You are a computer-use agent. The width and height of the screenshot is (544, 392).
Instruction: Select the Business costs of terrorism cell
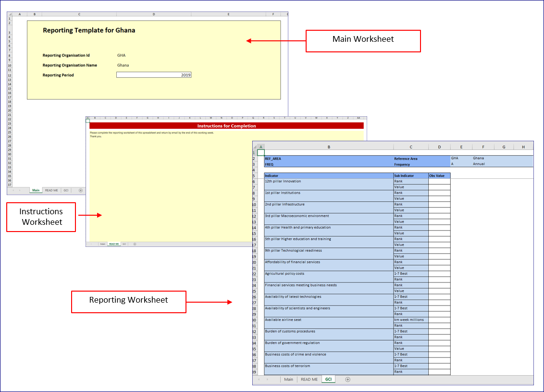[329, 366]
